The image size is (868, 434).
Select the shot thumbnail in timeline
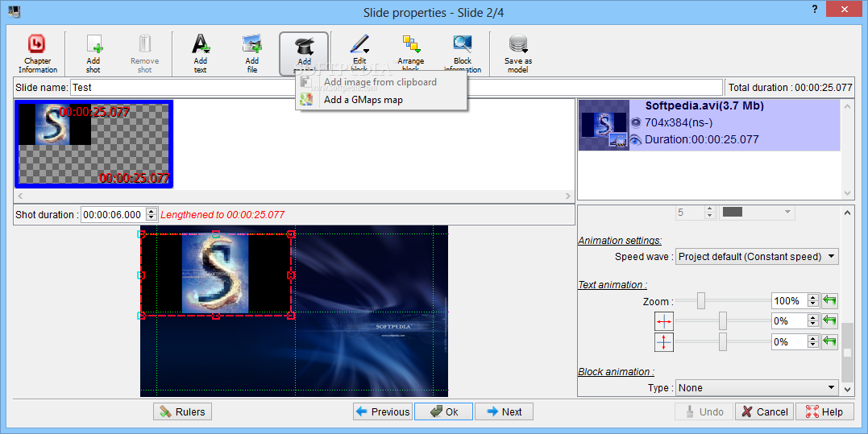click(x=93, y=144)
